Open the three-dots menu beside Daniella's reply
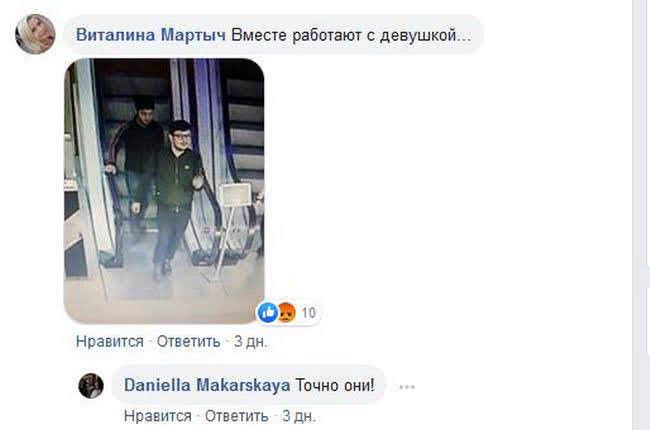Screen dimensions: 650x430 pos(407,387)
